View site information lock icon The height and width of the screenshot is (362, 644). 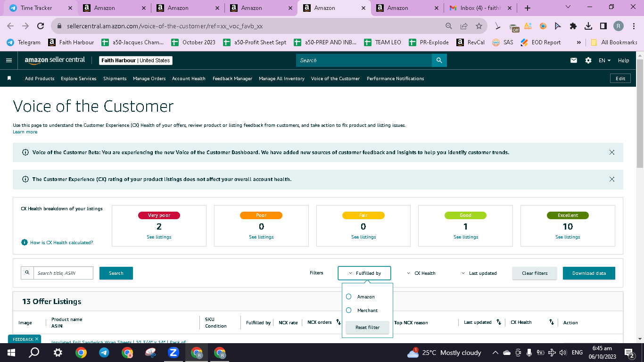[59, 26]
